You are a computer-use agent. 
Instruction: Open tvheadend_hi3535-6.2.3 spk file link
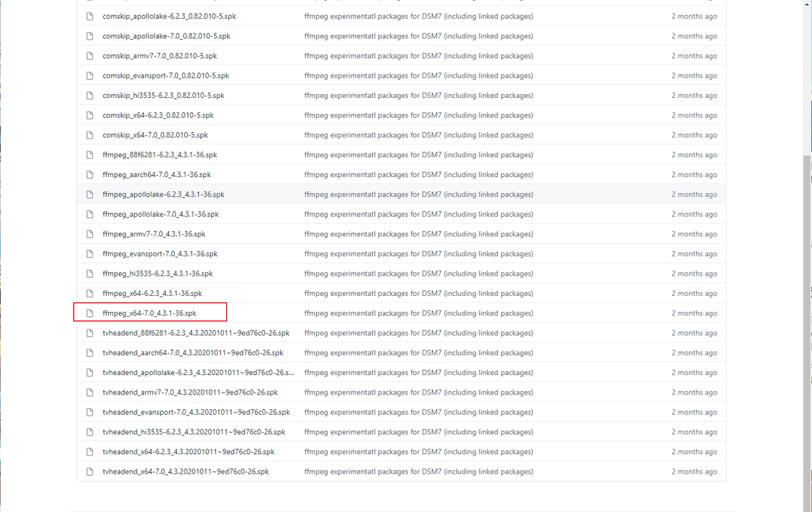tap(194, 432)
